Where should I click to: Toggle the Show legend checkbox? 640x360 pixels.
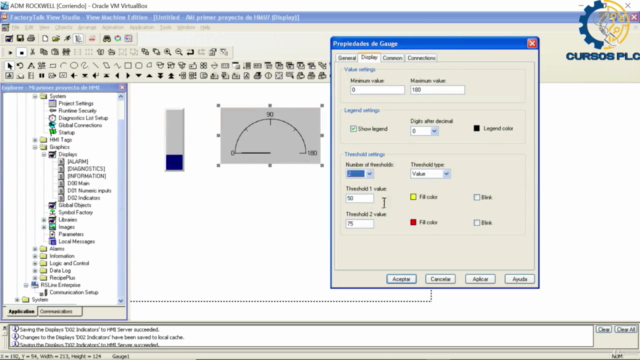[x=353, y=129]
